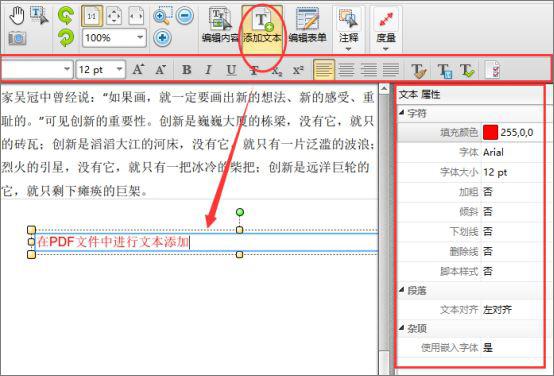The width and height of the screenshot is (554, 376).
Task: Open the red 填充颜色 fill color swatch
Action: [490, 132]
